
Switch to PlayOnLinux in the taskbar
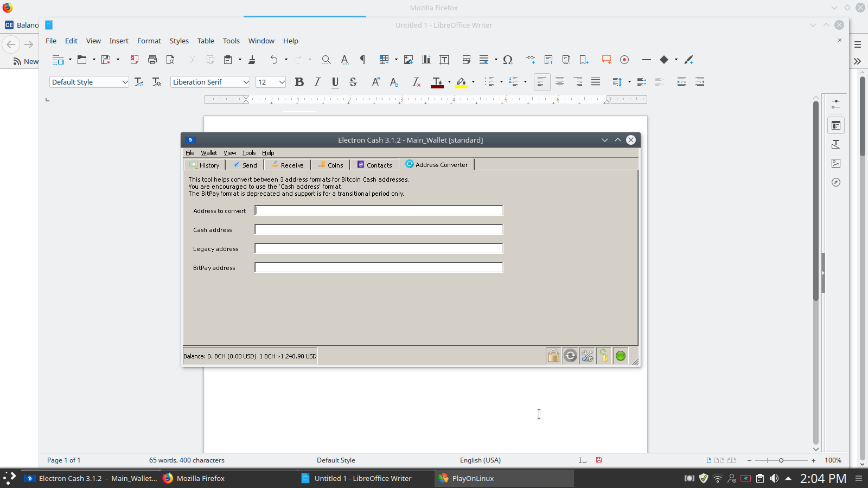tap(505, 478)
